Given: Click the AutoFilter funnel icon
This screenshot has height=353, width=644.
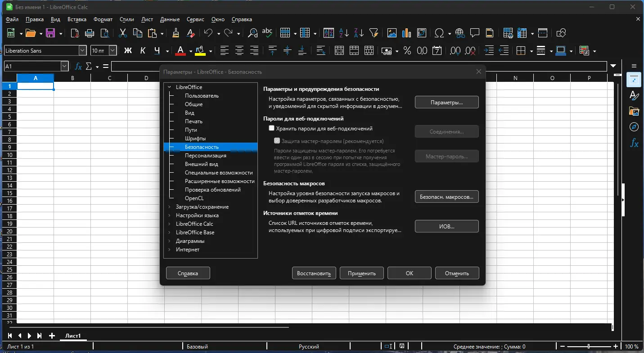Looking at the screenshot, I should [x=374, y=33].
